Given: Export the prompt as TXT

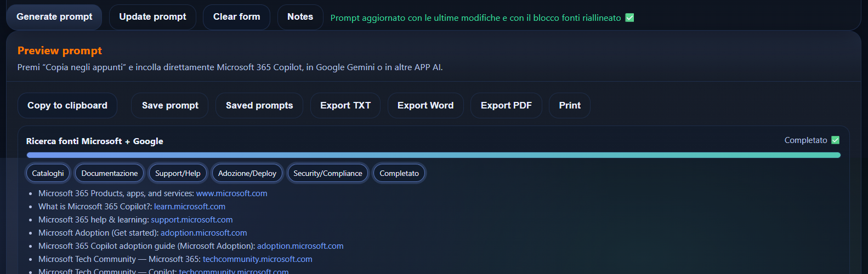Looking at the screenshot, I should pos(345,105).
